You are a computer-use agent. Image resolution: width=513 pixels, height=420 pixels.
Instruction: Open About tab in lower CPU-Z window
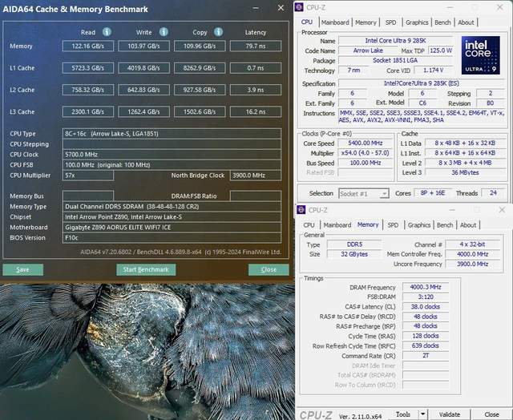click(x=468, y=225)
